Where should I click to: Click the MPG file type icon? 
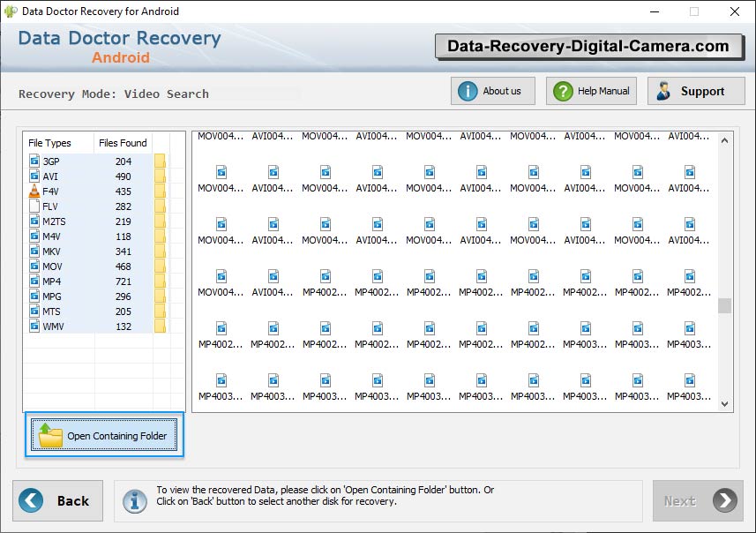(x=34, y=296)
